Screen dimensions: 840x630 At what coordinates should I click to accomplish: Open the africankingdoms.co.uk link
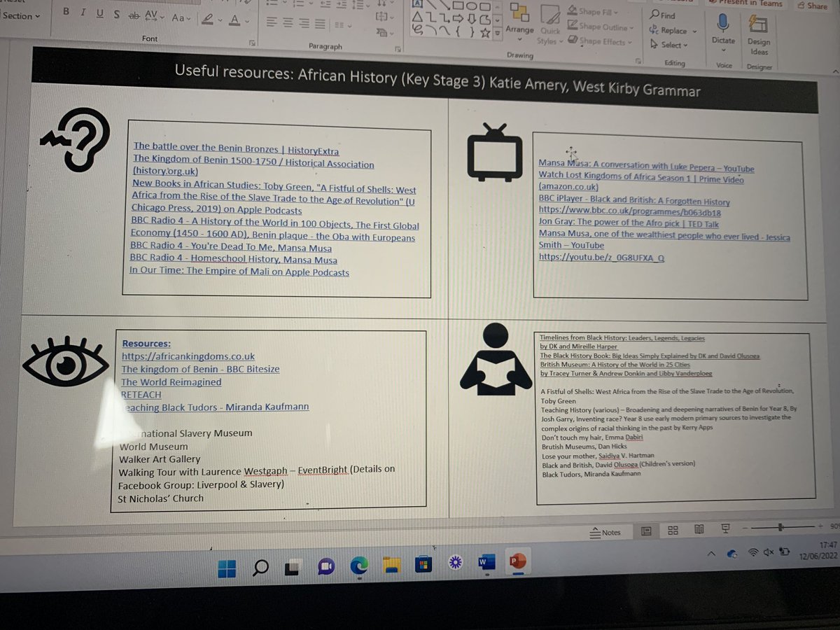coord(188,356)
